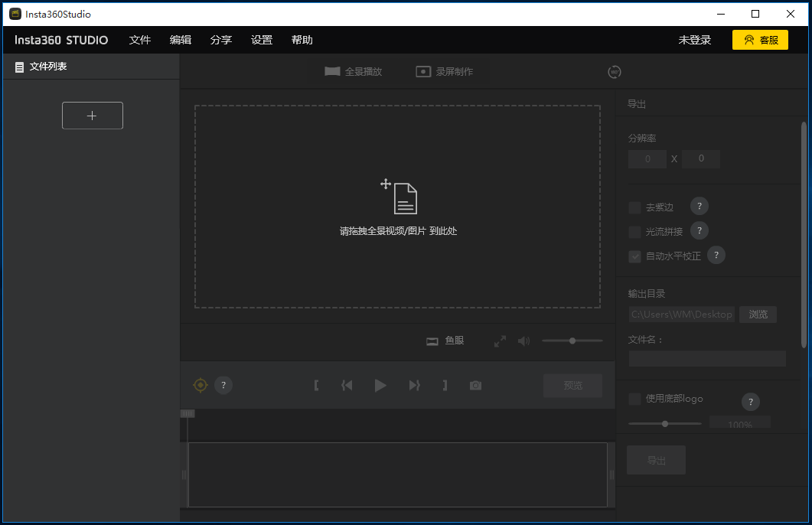
Task: Mute audio with speaker icon
Action: [x=523, y=341]
